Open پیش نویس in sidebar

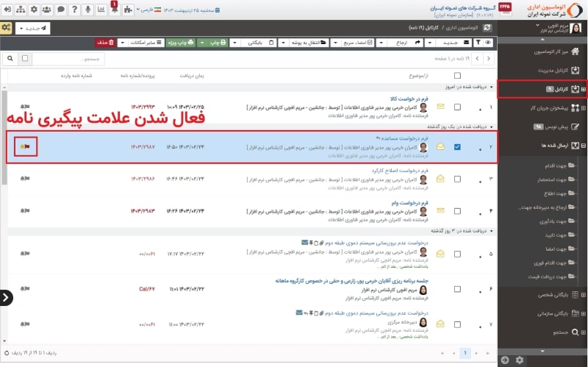tap(556, 127)
